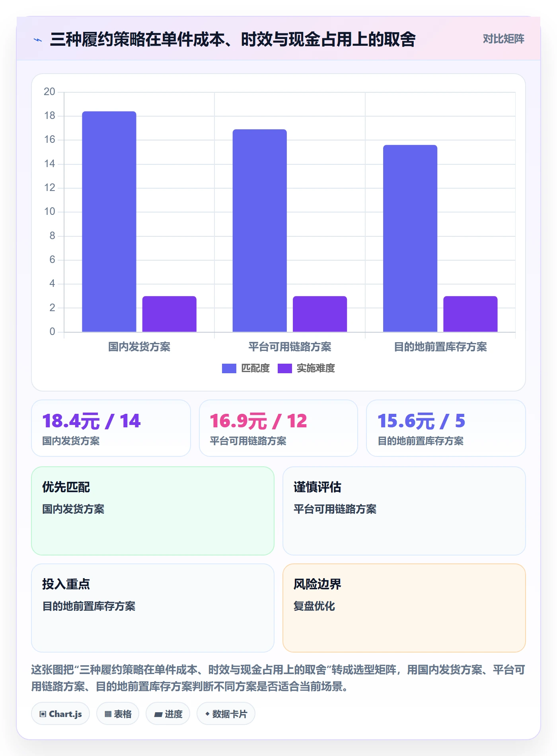Screen dimensions: 557x756
Task: Select the 18.4元 / 14 data card
Action: click(x=111, y=428)
